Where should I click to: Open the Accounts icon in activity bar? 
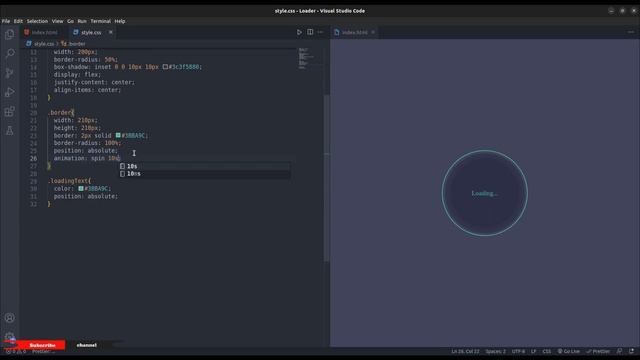click(x=9, y=318)
